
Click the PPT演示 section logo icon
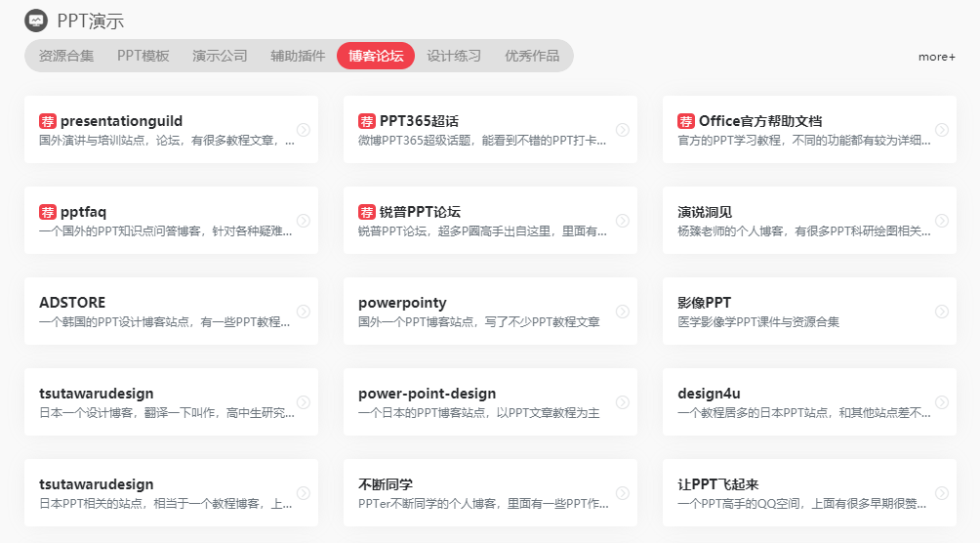click(36, 21)
